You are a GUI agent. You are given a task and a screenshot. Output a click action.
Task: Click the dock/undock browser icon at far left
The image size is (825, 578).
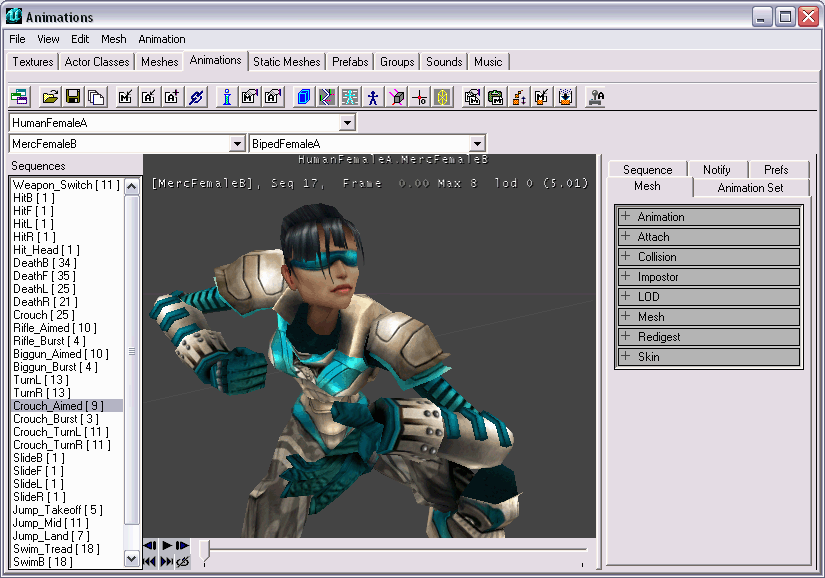point(19,97)
